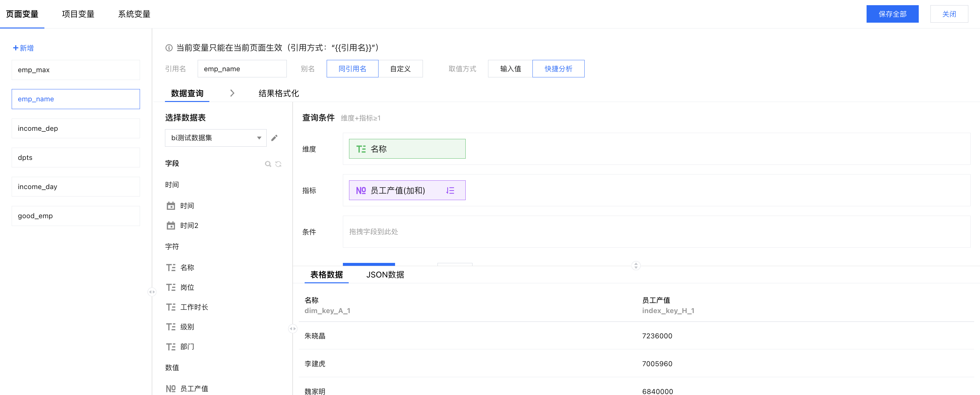Select 同引用名 alias option
The height and width of the screenshot is (395, 980).
point(352,69)
